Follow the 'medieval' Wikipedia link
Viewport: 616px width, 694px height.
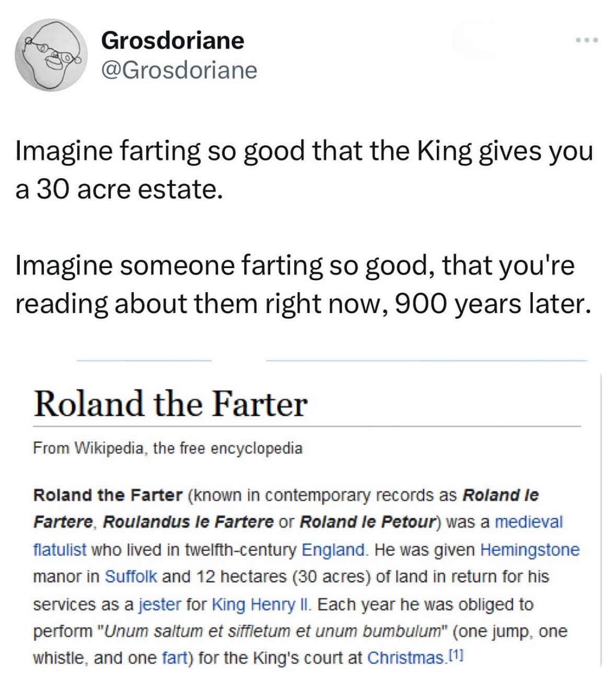pyautogui.click(x=528, y=522)
